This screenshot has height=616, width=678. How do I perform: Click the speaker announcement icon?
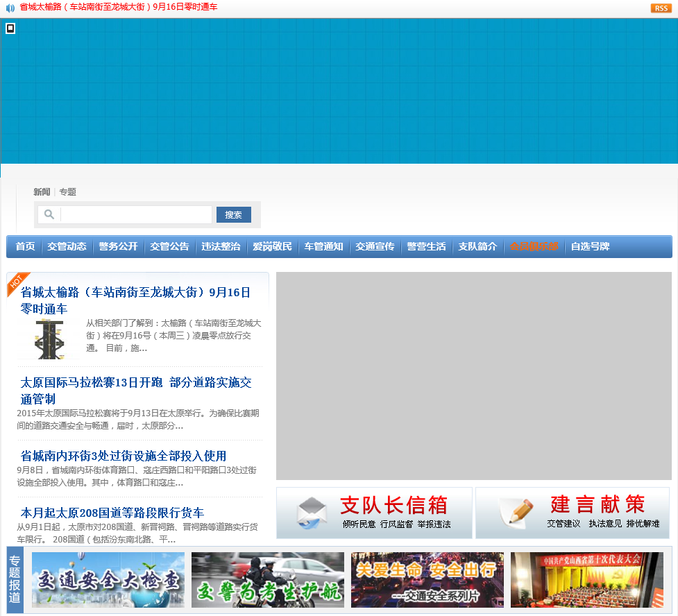[x=10, y=8]
